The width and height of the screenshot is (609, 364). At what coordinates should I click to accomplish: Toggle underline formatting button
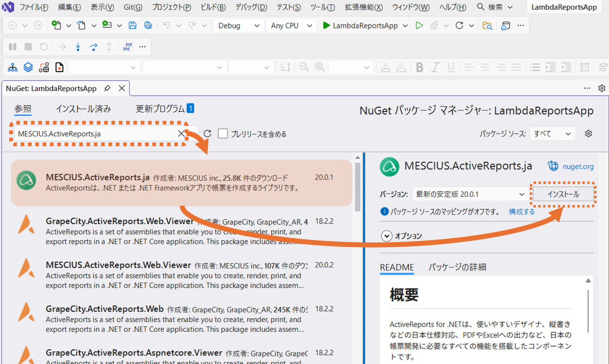451,67
